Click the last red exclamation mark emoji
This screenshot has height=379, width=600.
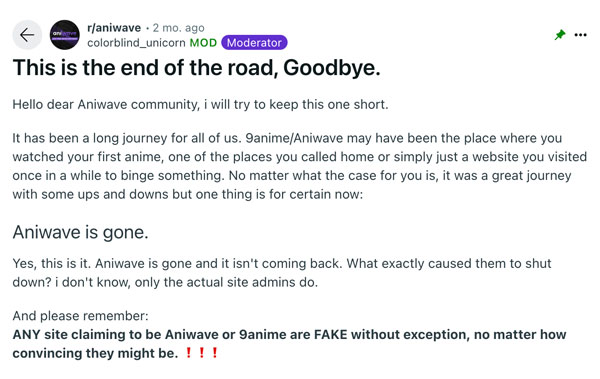(215, 353)
